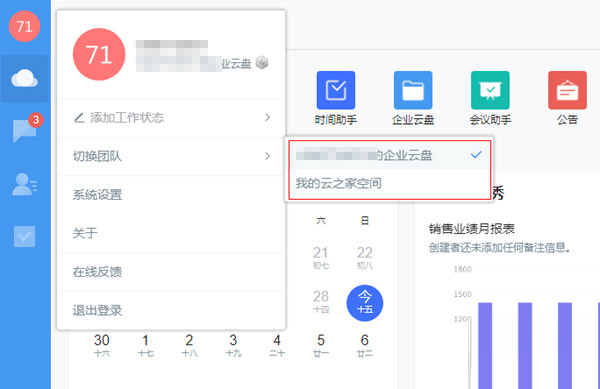
Task: Choose 关于 in profile menu
Action: (x=171, y=233)
